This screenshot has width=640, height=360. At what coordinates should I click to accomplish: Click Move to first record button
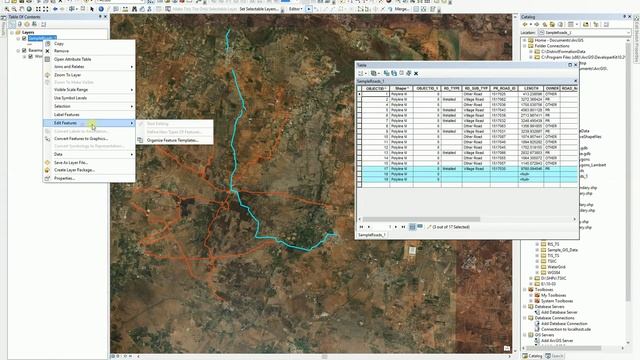pyautogui.click(x=361, y=227)
